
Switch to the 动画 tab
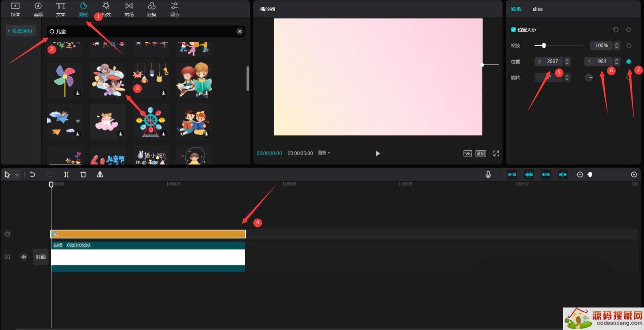(x=537, y=9)
